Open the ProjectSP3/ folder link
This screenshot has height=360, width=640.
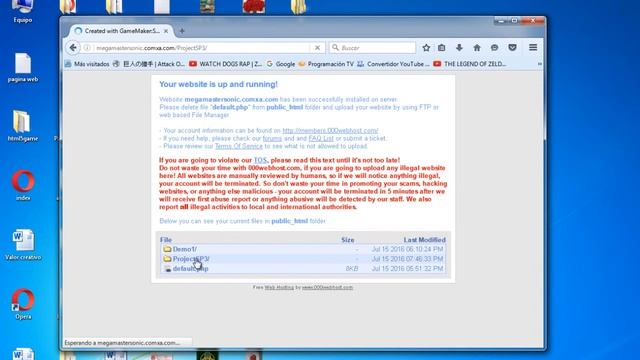(191, 259)
